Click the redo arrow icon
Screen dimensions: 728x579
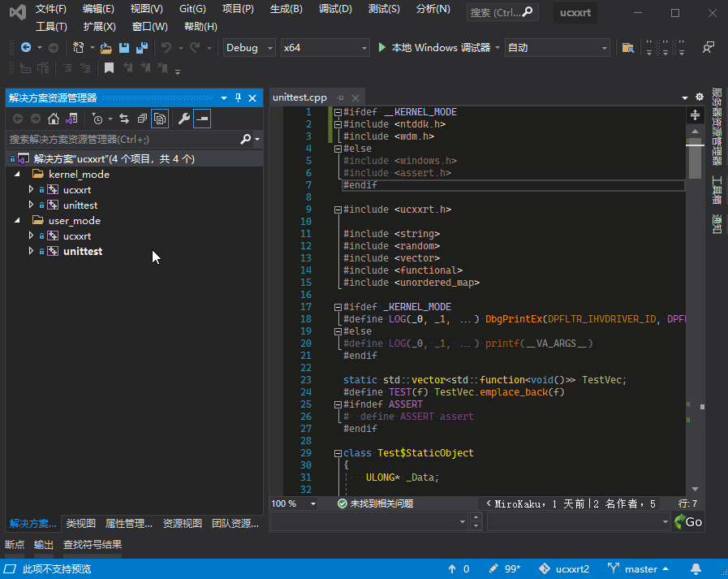[x=195, y=47]
